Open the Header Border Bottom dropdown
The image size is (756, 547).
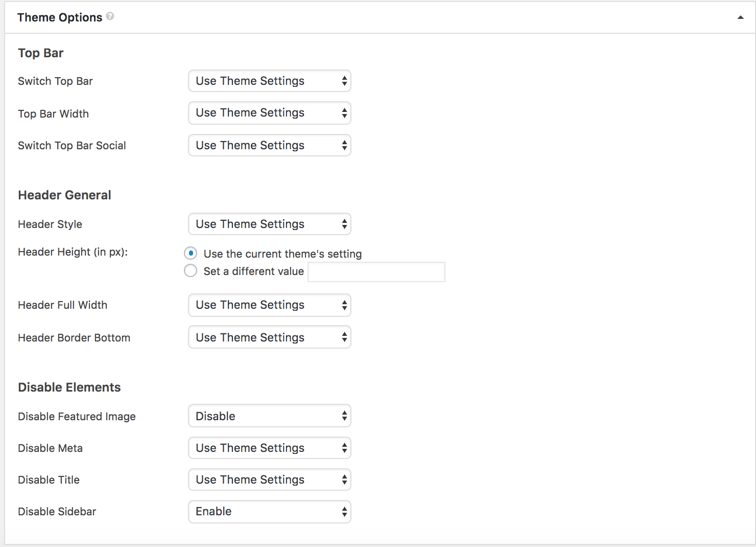pos(270,337)
